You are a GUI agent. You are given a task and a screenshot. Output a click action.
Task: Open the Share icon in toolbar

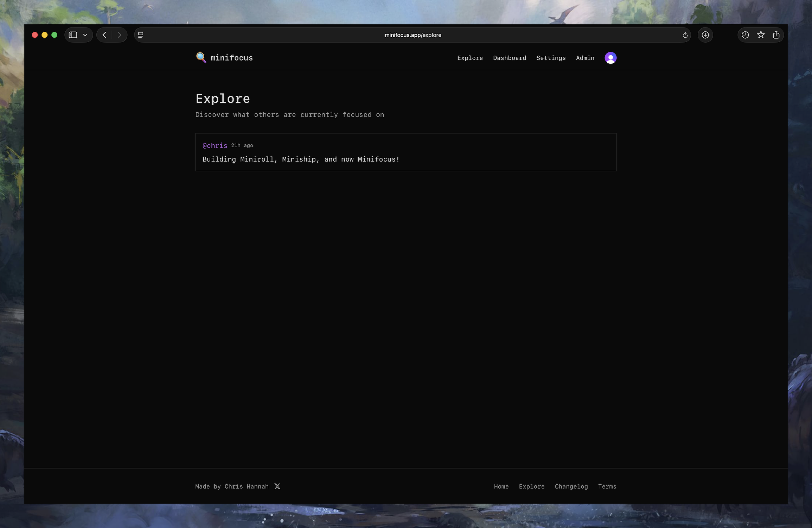click(x=776, y=35)
